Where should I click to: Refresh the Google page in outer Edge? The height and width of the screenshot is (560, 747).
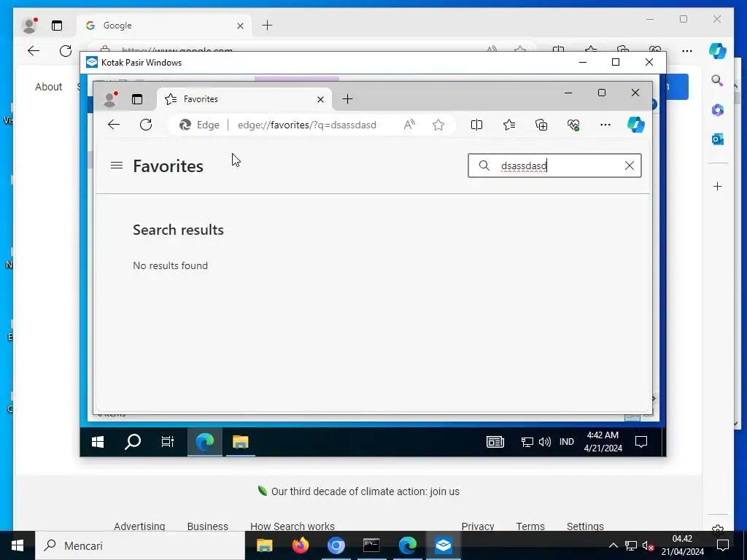coord(66,50)
